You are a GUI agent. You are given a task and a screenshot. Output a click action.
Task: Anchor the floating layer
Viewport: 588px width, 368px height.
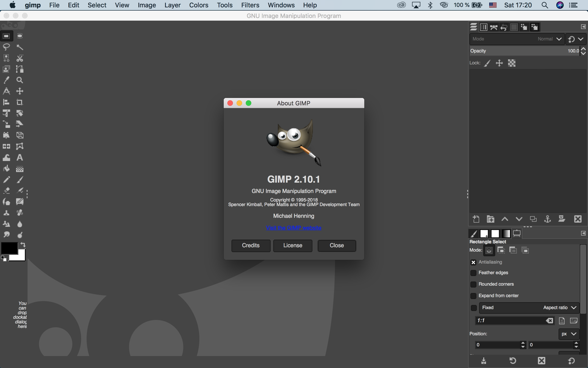click(547, 219)
